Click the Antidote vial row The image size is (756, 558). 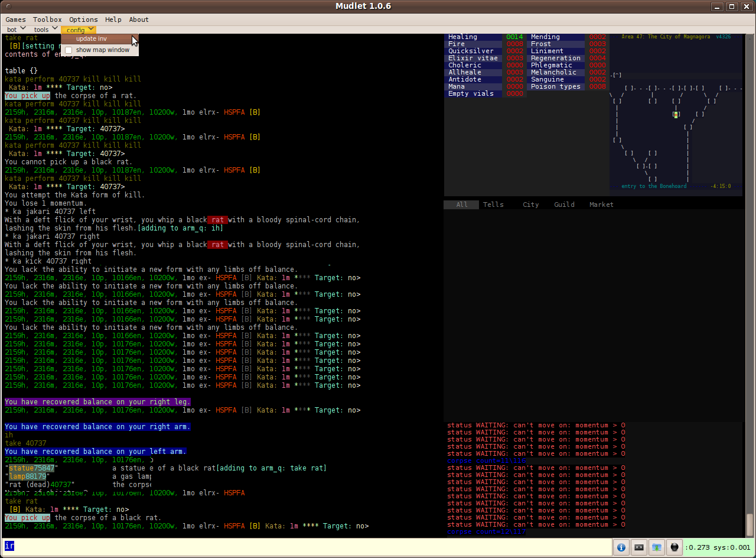pyautogui.click(x=485, y=79)
